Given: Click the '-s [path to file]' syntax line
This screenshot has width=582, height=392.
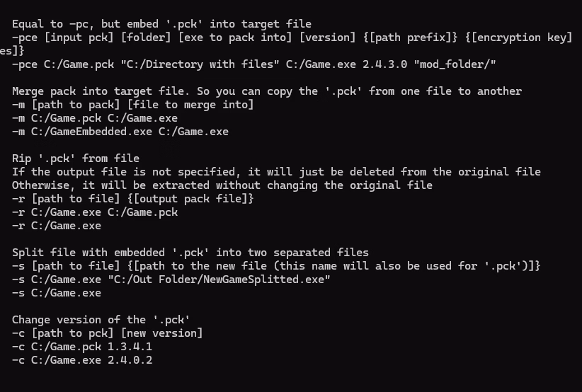Looking at the screenshot, I should pos(276,266).
